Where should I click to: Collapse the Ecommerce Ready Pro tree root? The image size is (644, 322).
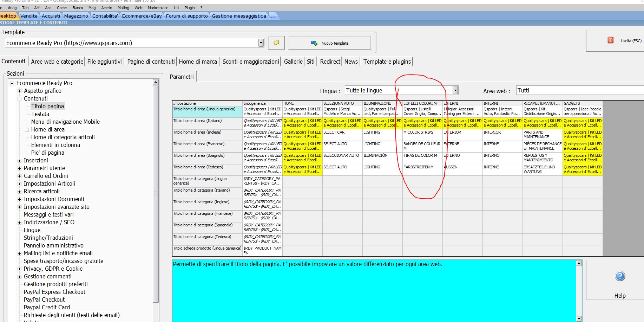12,83
